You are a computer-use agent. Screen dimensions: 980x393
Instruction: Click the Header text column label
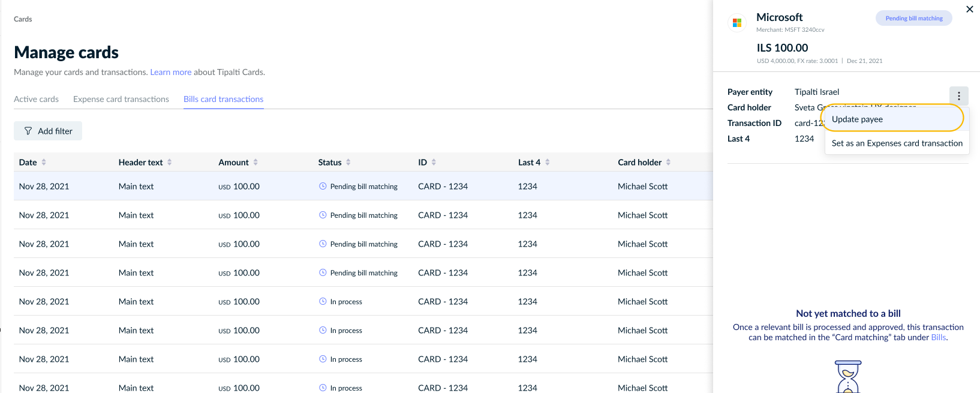(x=140, y=162)
